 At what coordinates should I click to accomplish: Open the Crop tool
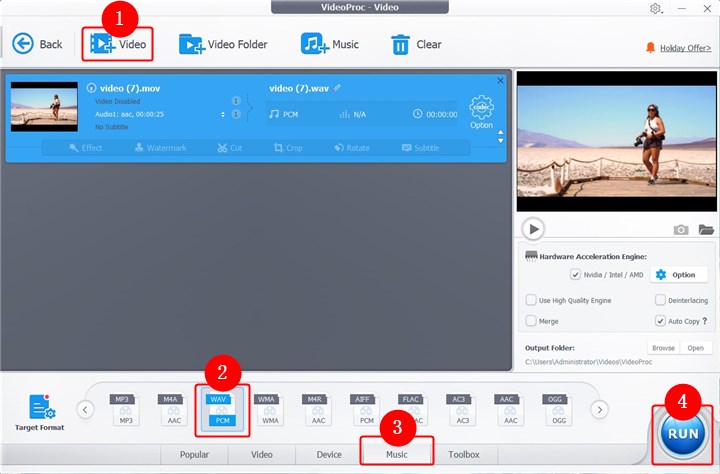click(288, 148)
